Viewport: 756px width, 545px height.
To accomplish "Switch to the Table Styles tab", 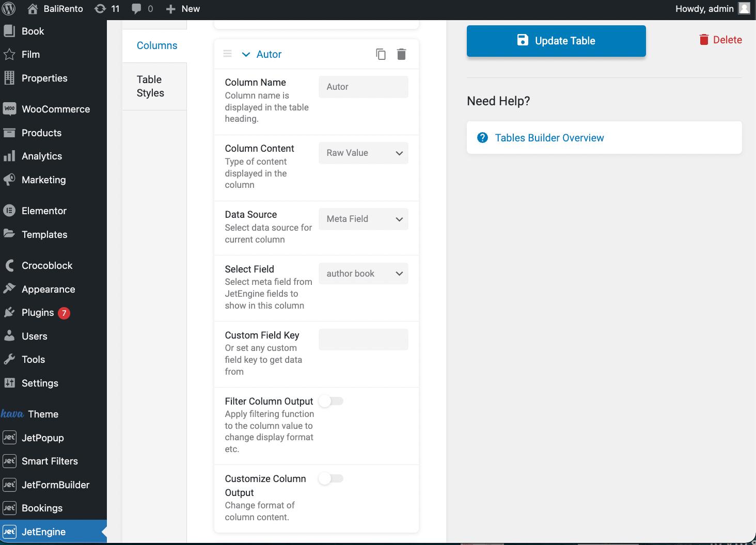I will 154,86.
